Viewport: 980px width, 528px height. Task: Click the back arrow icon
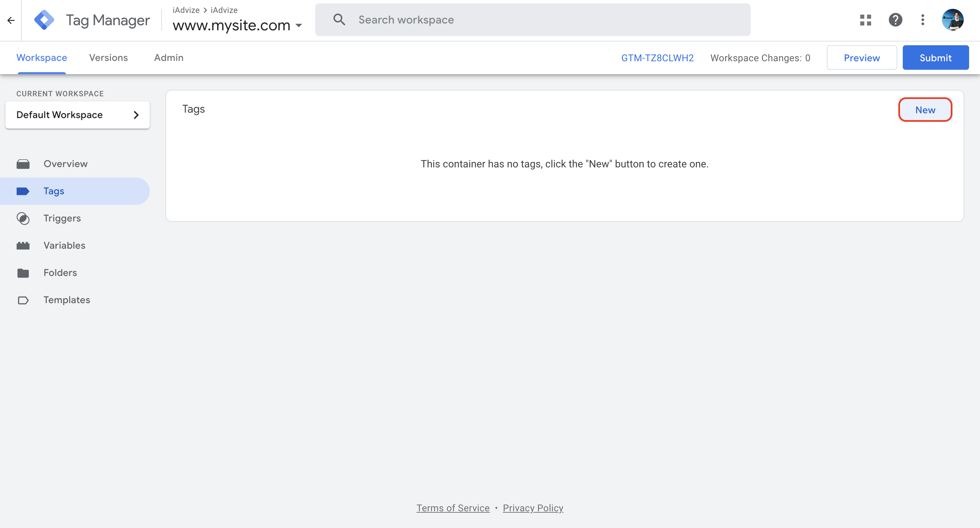[x=11, y=20]
